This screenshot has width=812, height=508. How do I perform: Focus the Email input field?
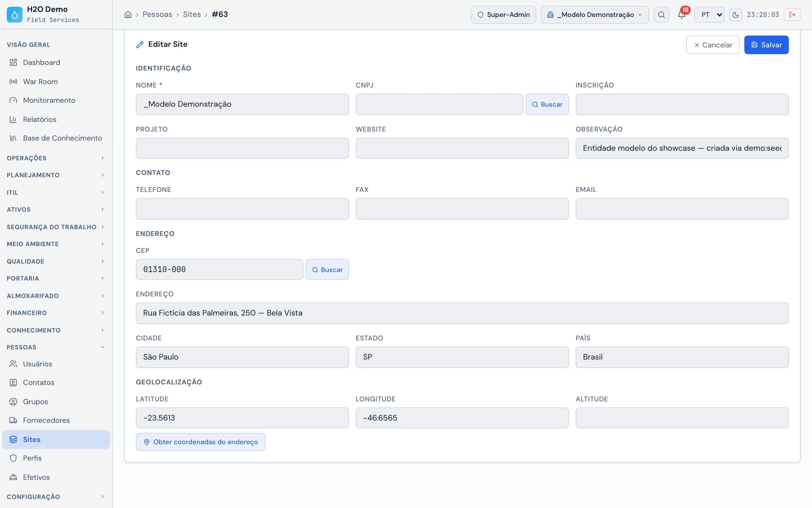(682, 209)
